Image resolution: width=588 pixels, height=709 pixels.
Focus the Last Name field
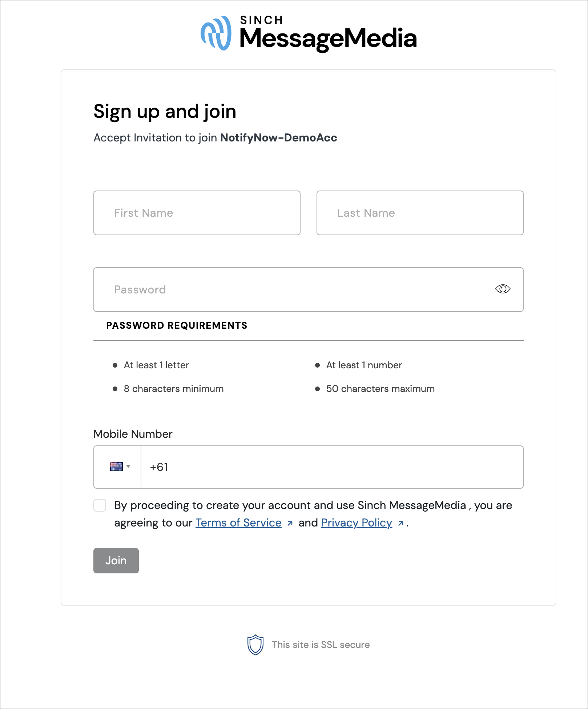420,213
